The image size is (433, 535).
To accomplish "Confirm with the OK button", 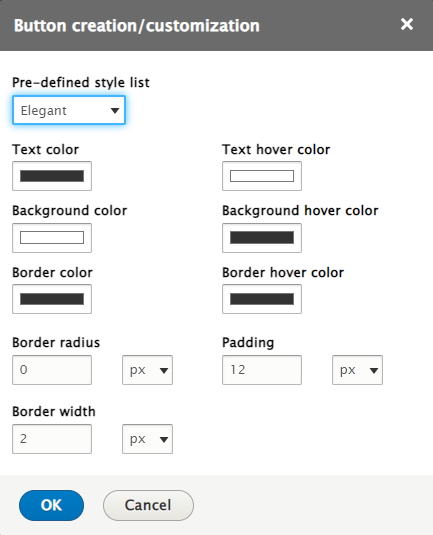I will click(52, 505).
